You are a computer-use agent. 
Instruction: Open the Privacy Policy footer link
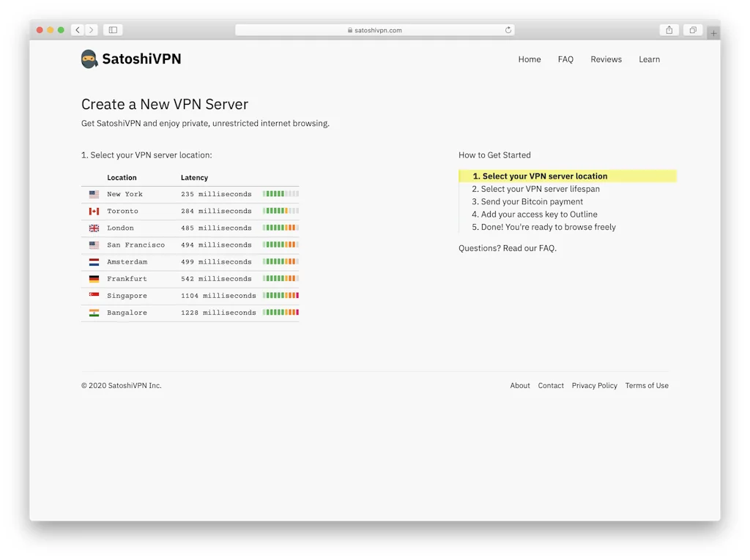coord(594,386)
